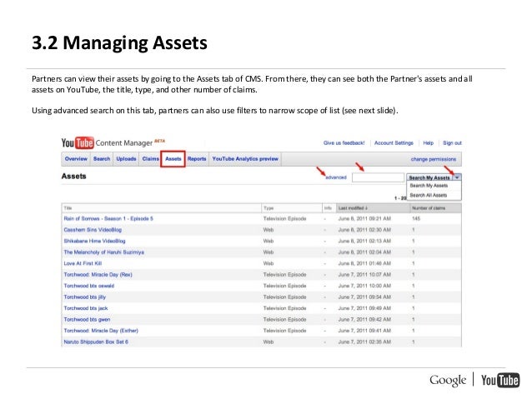Click change permissions link

[x=434, y=159]
